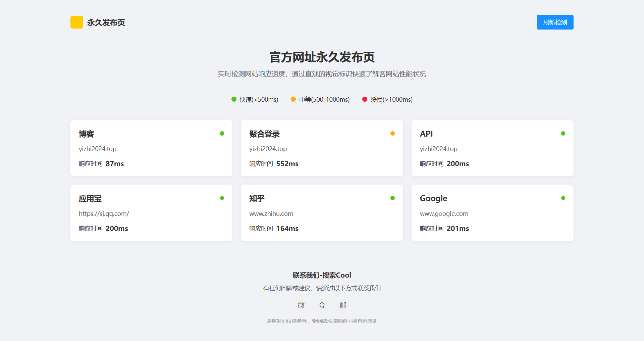This screenshot has width=644, height=341.
Task: Click the yellow status dot on 聚合登录 card
Action: click(x=392, y=133)
